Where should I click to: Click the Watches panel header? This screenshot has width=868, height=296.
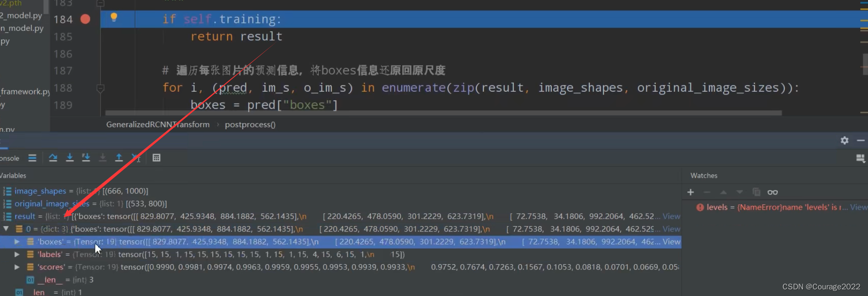tap(704, 176)
